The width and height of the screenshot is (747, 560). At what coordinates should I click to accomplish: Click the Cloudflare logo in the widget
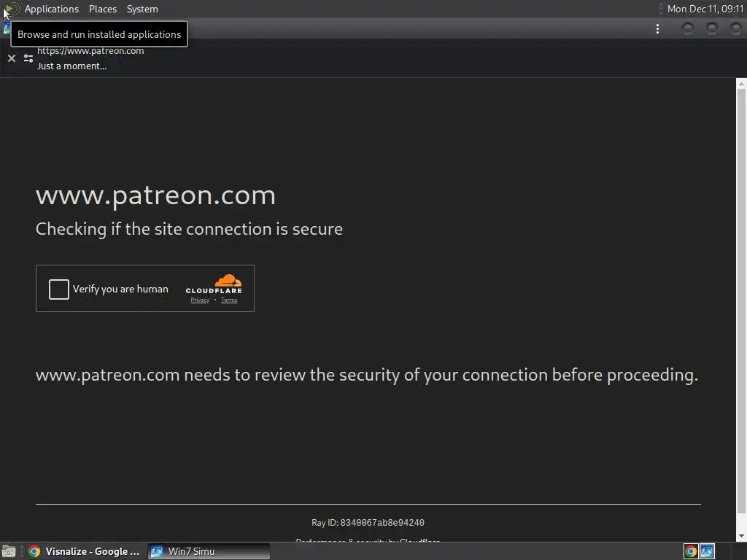pos(214,284)
